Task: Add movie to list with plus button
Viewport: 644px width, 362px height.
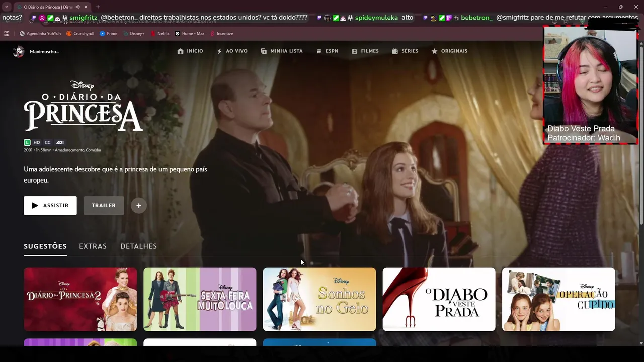Action: click(x=139, y=205)
